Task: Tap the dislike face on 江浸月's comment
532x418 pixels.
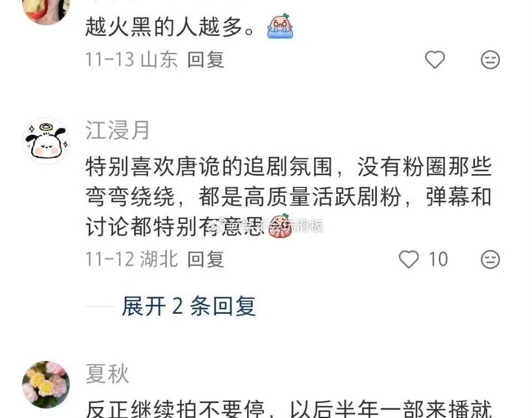Action: coord(490,259)
